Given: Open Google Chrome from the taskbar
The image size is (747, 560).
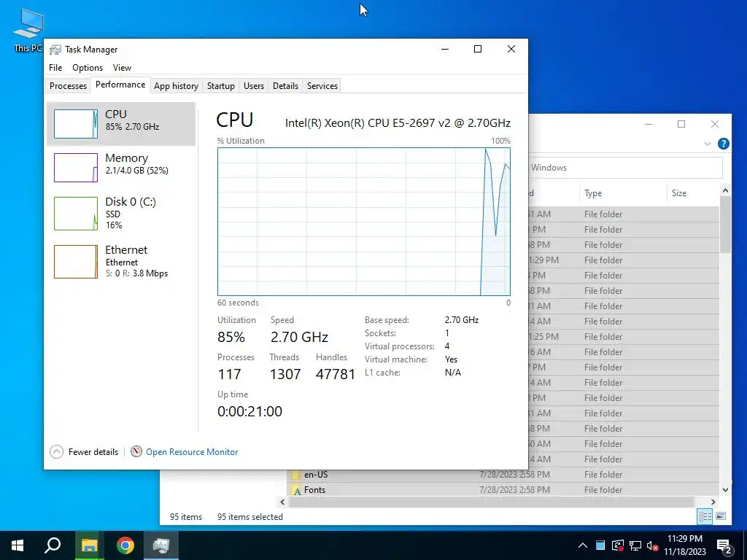Looking at the screenshot, I should (x=125, y=545).
